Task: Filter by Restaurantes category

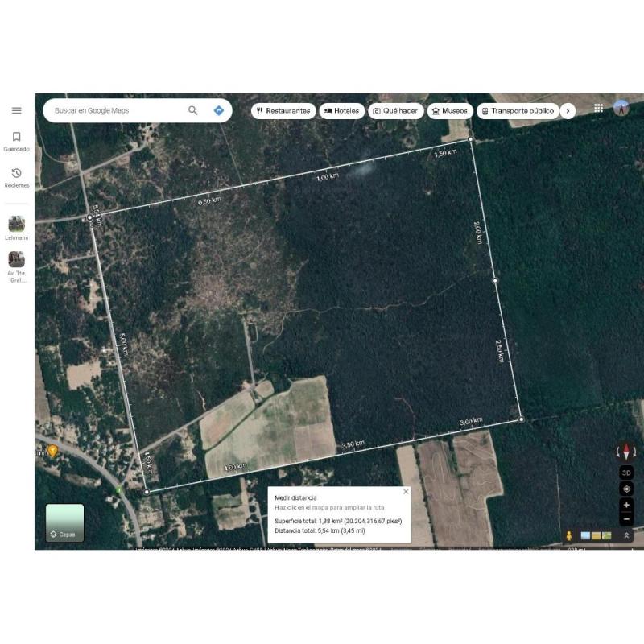Action: tap(283, 110)
